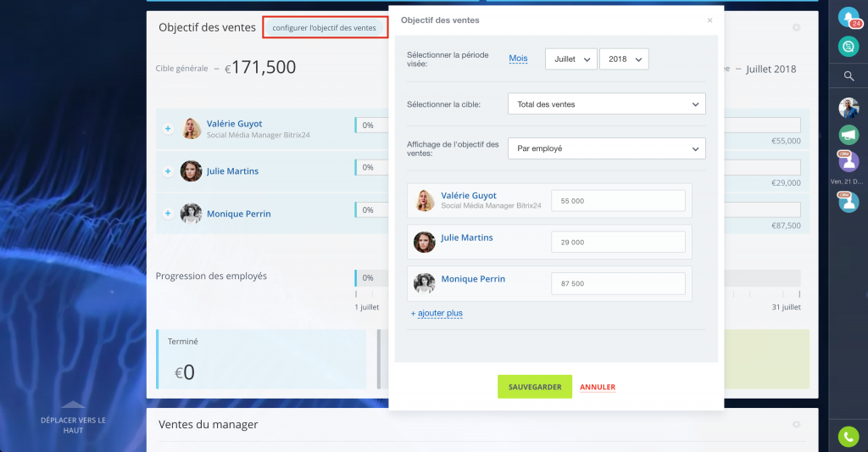Close the Objectif des ventes dialog
The width and height of the screenshot is (868, 452).
click(x=709, y=20)
